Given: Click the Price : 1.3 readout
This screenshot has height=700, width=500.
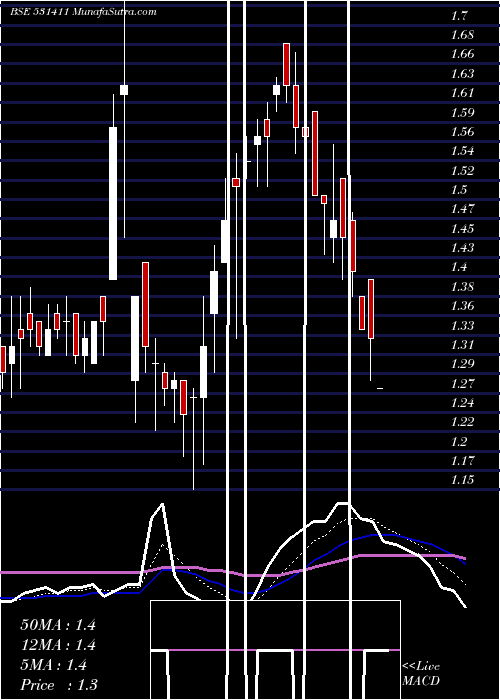Looking at the screenshot, I should pos(59,685).
